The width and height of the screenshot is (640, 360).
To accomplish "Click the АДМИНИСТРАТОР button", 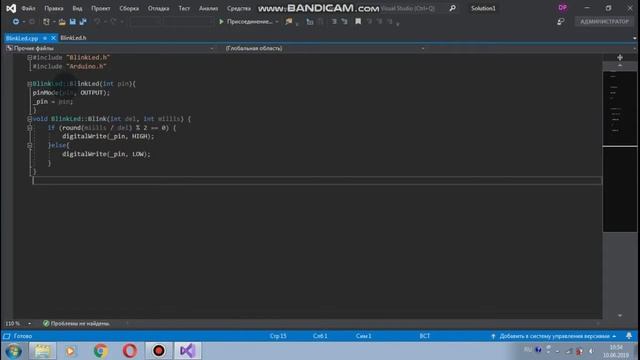I will click(604, 22).
